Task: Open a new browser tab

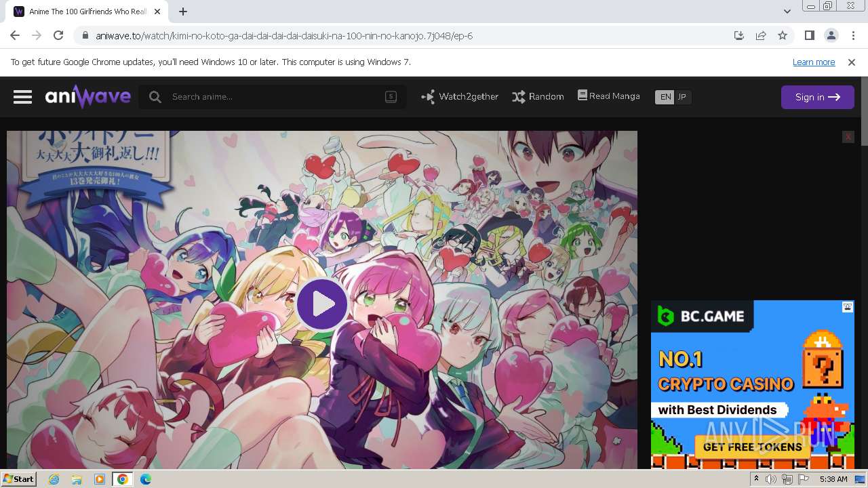Action: click(x=183, y=11)
